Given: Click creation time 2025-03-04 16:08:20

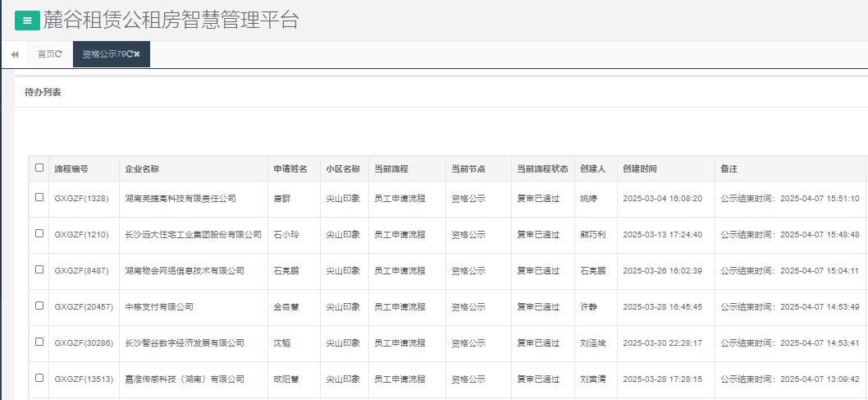Looking at the screenshot, I should (x=662, y=198).
